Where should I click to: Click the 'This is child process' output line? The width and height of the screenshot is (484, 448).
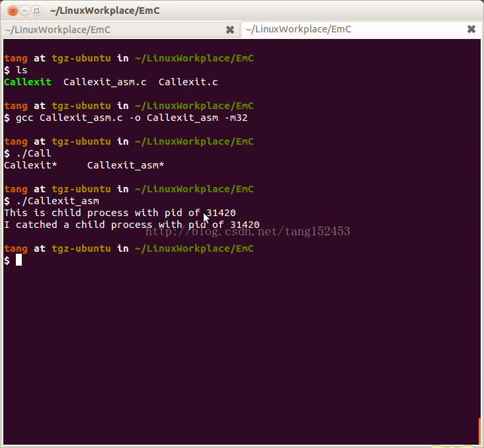pyautogui.click(x=120, y=213)
